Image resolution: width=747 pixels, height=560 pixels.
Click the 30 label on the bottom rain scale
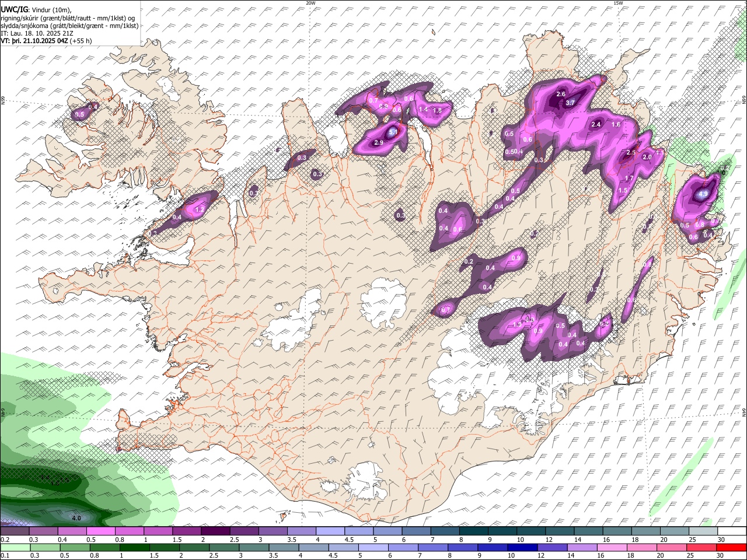click(x=720, y=555)
